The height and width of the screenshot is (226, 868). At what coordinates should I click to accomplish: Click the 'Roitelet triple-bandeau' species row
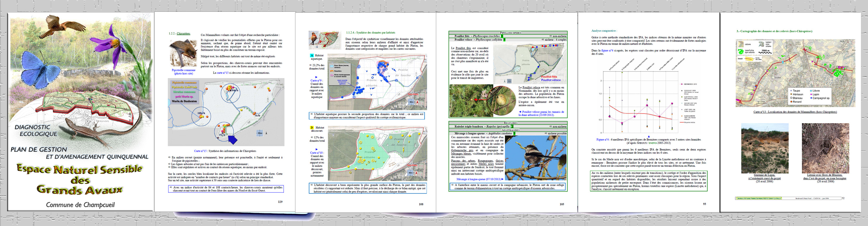(508, 127)
